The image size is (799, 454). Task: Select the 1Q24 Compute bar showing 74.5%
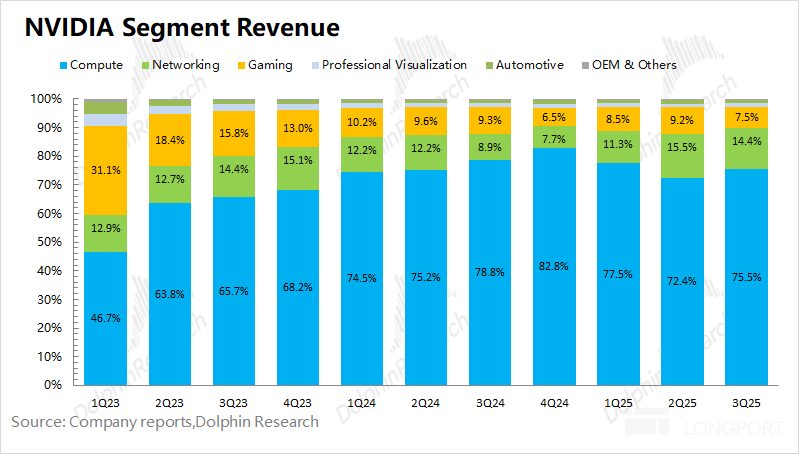pos(362,278)
